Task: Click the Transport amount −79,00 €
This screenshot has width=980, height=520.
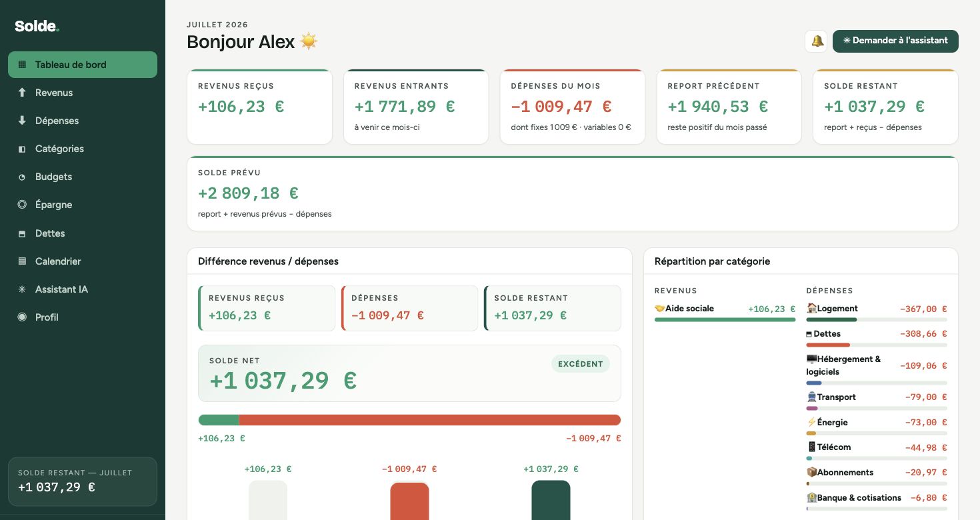Action: 926,397
